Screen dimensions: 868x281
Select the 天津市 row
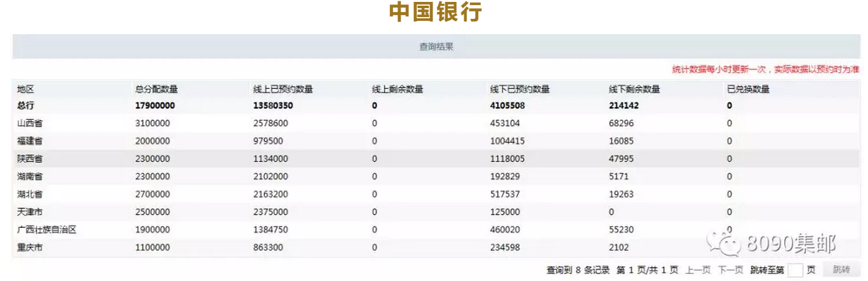click(436, 212)
